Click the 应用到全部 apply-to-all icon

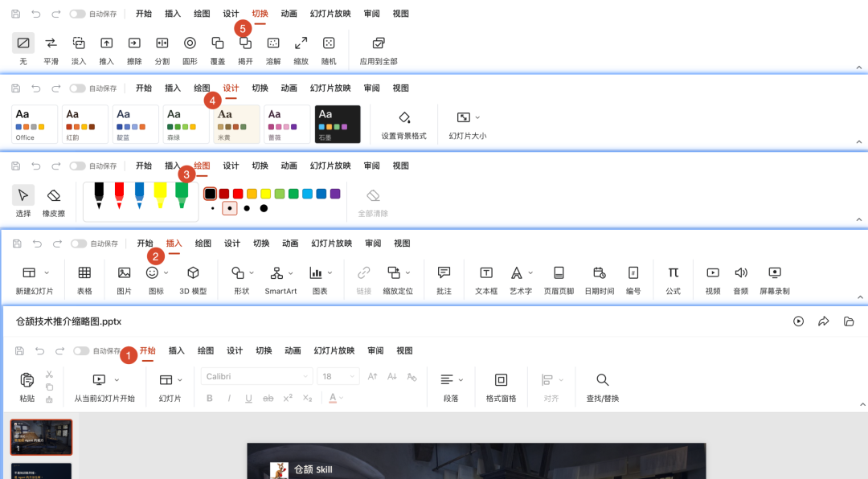(379, 43)
